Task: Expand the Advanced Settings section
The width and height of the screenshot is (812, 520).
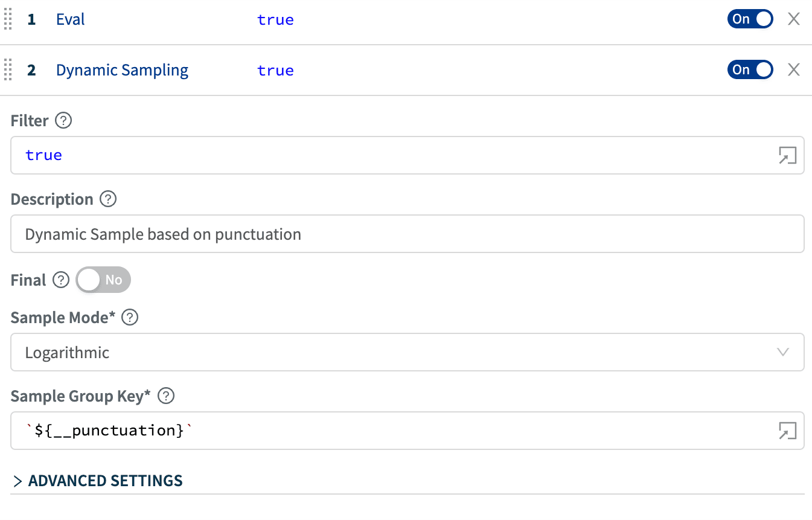Action: [x=98, y=481]
